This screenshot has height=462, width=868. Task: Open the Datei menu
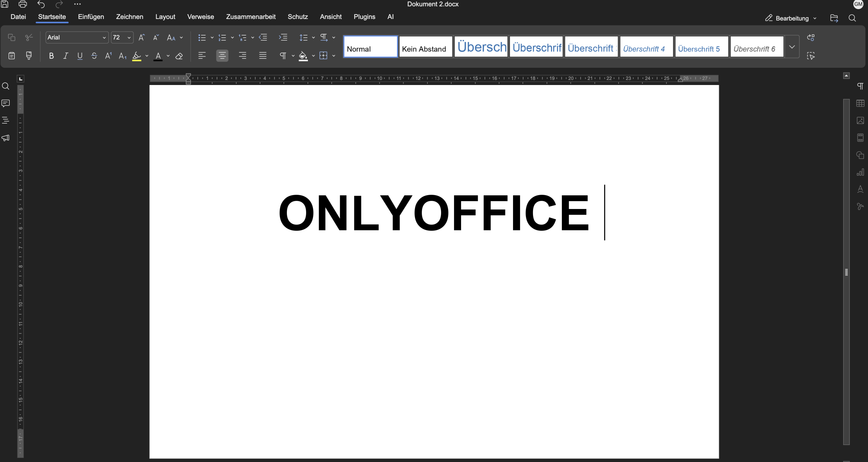click(x=18, y=17)
